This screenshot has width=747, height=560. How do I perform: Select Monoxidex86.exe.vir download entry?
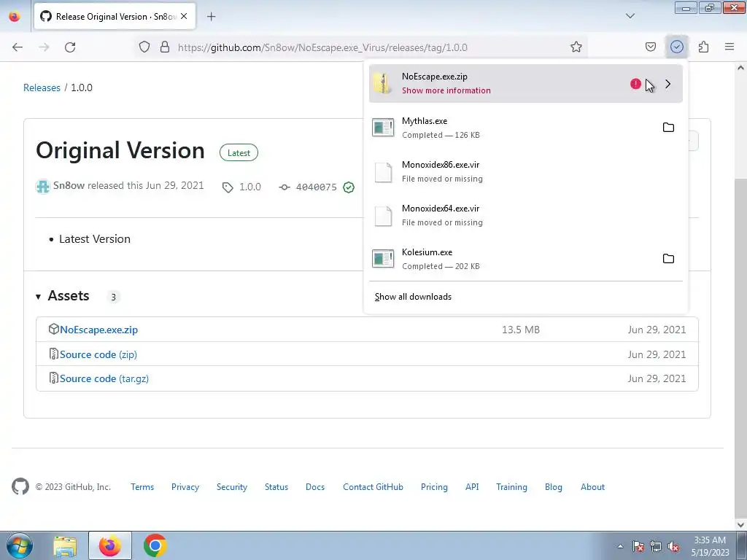tap(525, 171)
